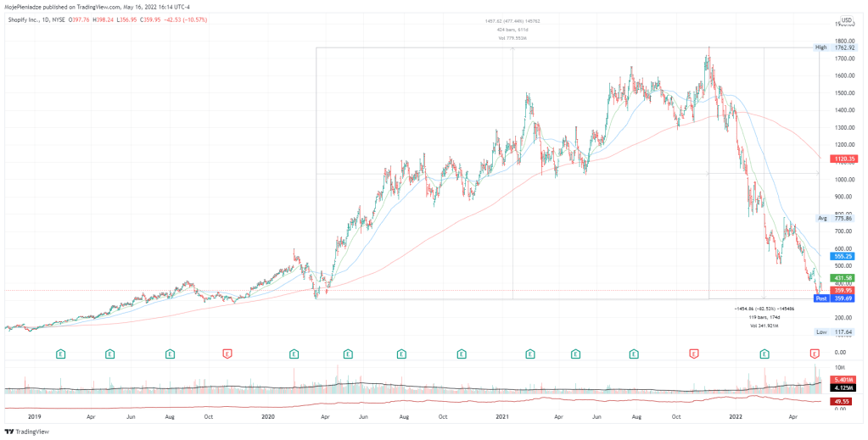868x440 pixels.
Task: Select the red earnings marker near October 2021
Action: tap(694, 352)
